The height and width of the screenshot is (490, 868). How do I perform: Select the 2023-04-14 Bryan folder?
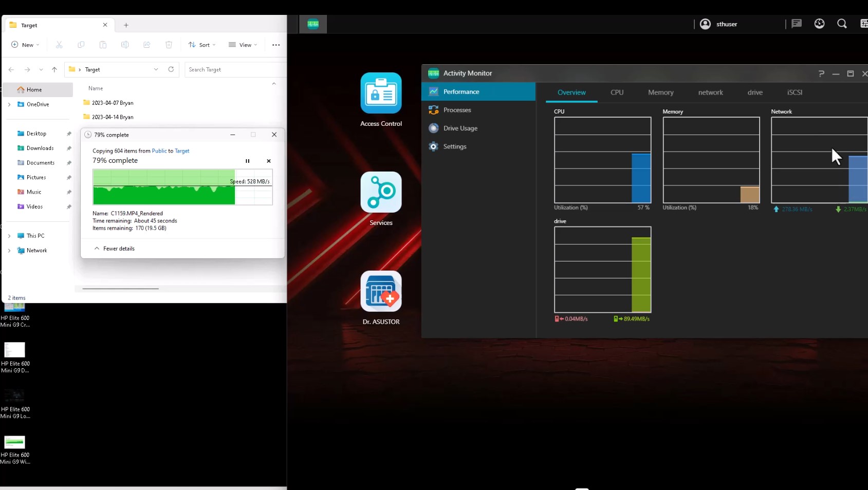(108, 117)
